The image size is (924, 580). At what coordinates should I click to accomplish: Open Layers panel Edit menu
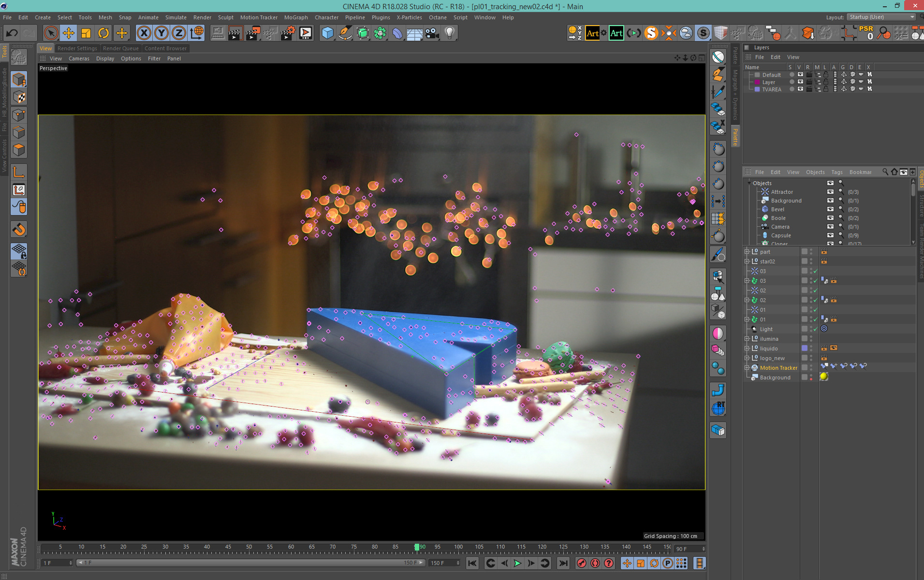[x=776, y=57]
